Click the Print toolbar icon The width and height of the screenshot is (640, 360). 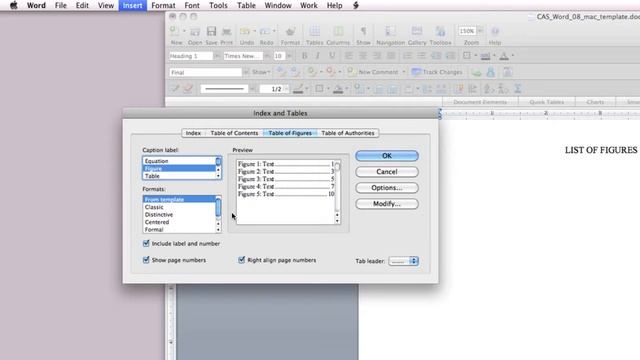pyautogui.click(x=227, y=31)
